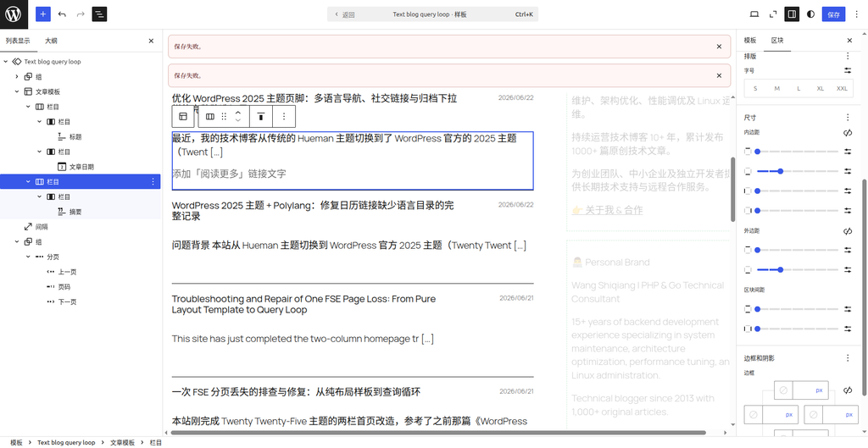Select font size L

798,88
